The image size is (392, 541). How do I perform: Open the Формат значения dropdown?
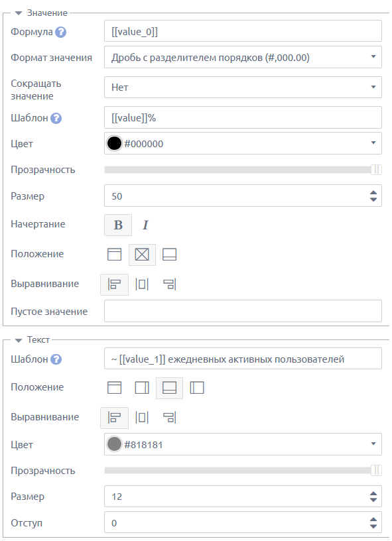pyautogui.click(x=243, y=57)
